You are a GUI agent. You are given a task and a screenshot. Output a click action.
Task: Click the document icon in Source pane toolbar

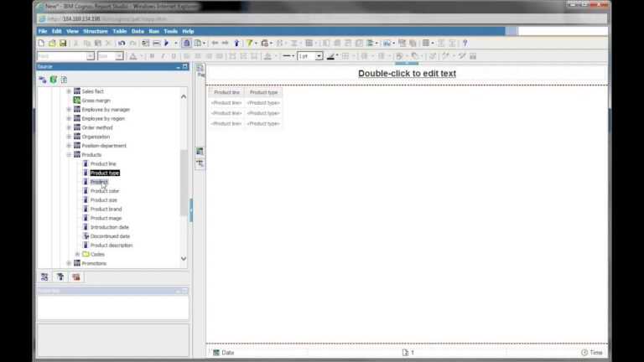coord(64,80)
